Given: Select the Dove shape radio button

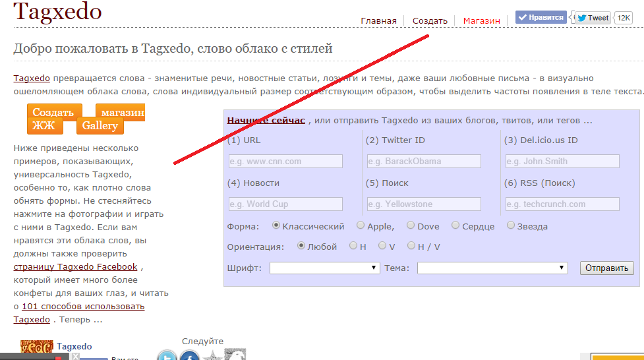Looking at the screenshot, I should 410,225.
